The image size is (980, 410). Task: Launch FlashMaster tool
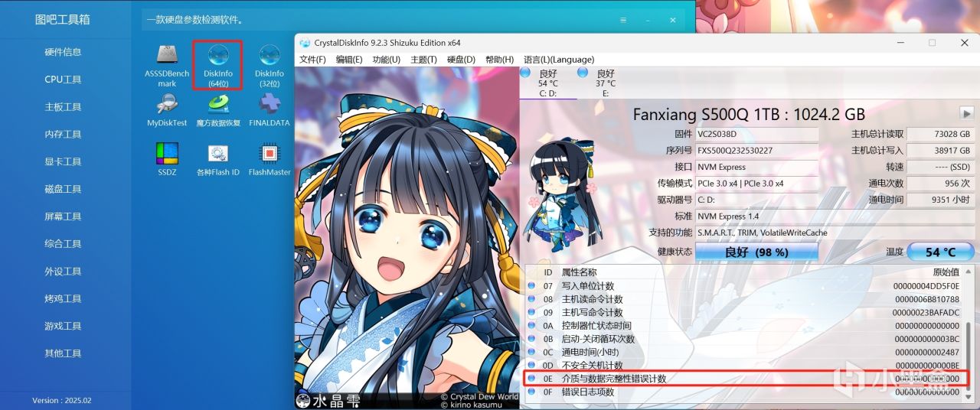pos(269,159)
